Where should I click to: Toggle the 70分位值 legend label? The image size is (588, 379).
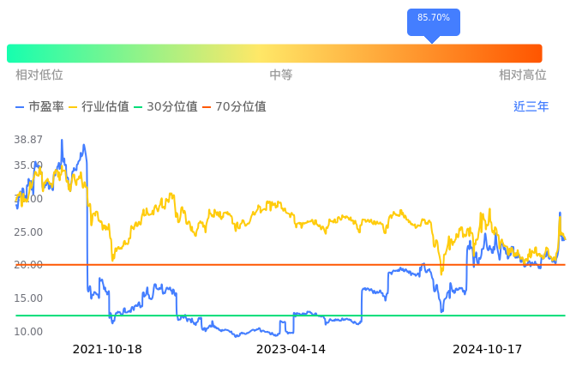[x=241, y=107]
